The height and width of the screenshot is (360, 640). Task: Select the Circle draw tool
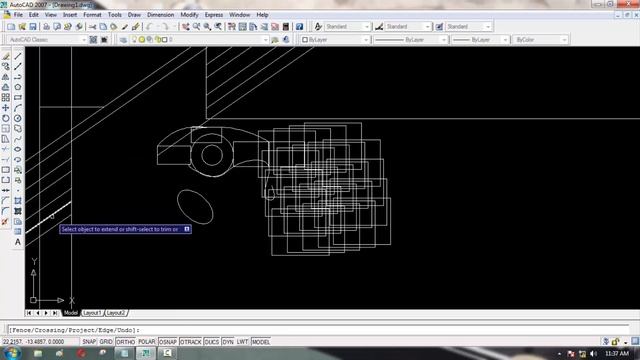click(x=18, y=118)
